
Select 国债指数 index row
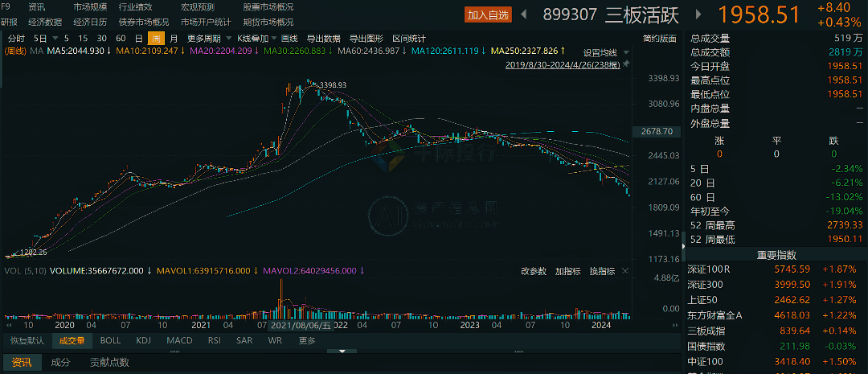pos(776,347)
